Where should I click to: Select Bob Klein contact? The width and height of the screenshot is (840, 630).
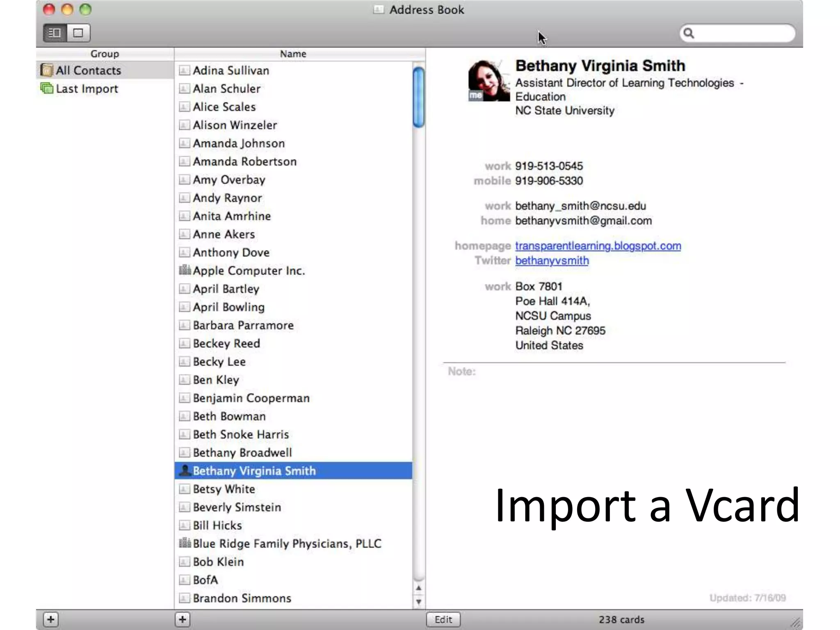pos(294,562)
